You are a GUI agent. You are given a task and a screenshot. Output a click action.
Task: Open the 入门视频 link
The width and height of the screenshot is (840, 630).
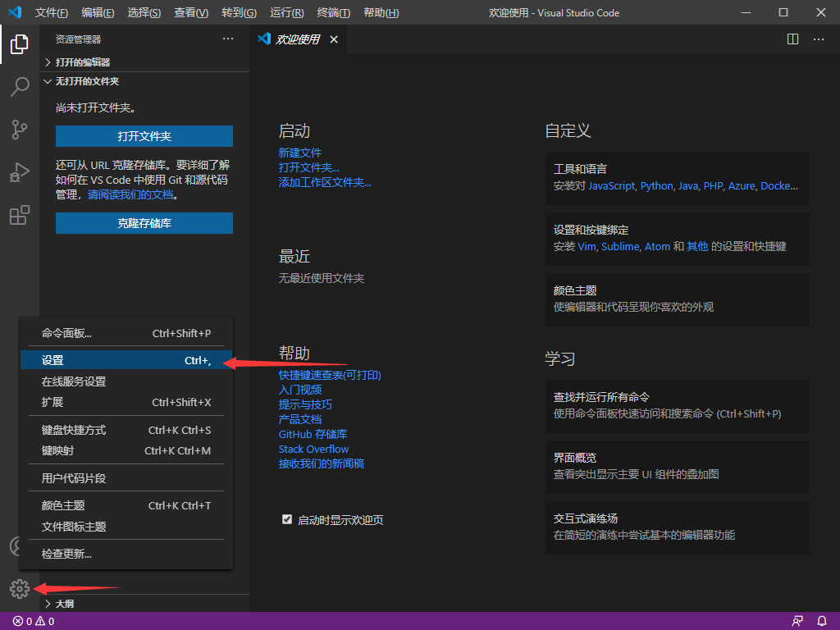point(300,390)
